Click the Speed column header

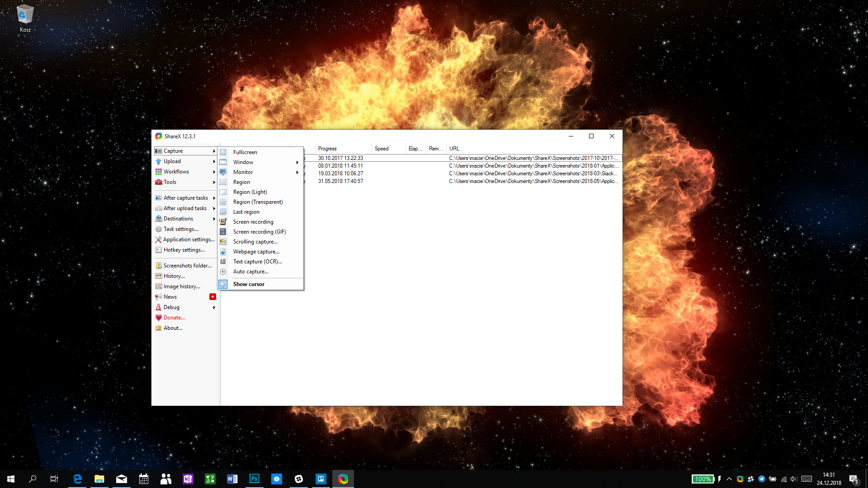388,149
